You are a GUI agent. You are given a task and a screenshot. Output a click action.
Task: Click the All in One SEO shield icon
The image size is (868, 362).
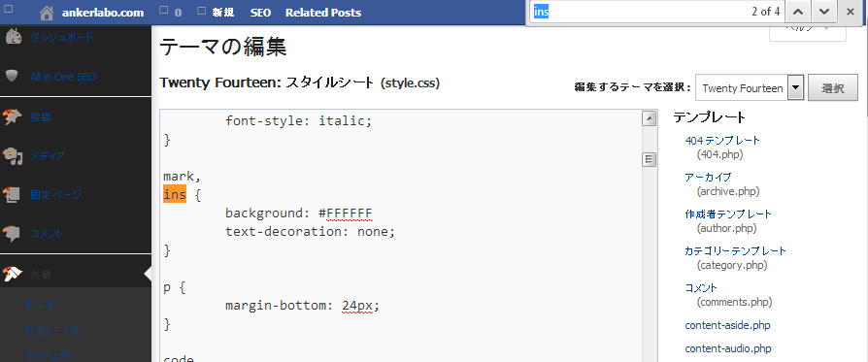12,76
